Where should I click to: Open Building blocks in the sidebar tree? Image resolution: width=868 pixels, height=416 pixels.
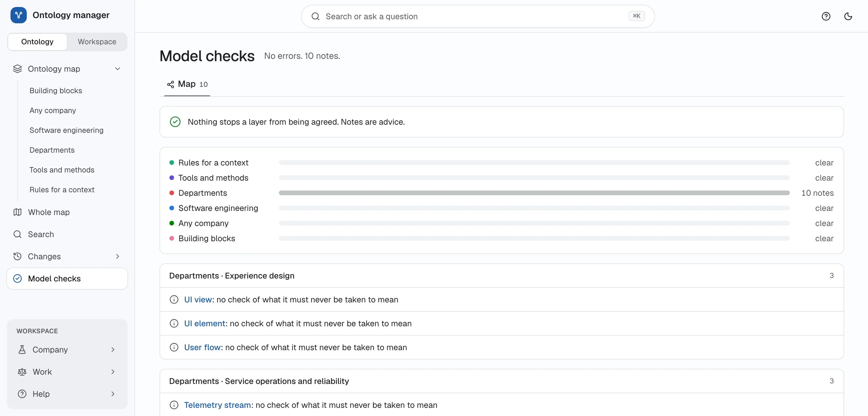pyautogui.click(x=56, y=91)
